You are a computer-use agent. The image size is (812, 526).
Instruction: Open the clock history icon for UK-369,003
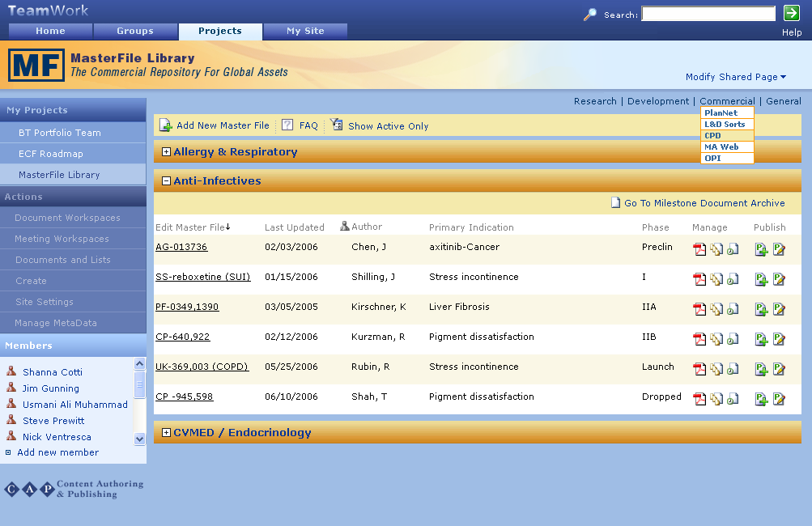pyautogui.click(x=733, y=369)
